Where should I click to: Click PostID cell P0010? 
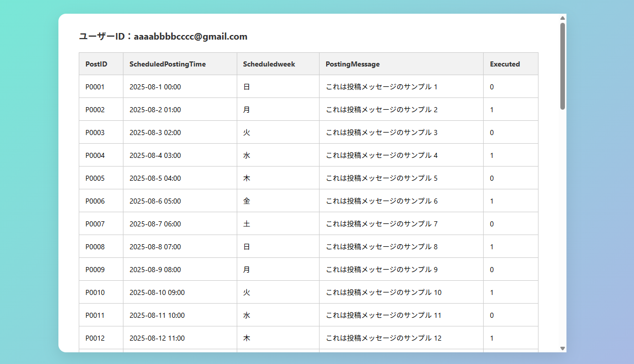point(101,292)
